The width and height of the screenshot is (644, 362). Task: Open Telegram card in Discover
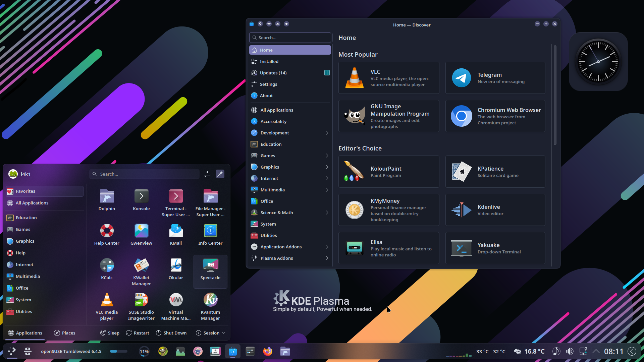(495, 78)
